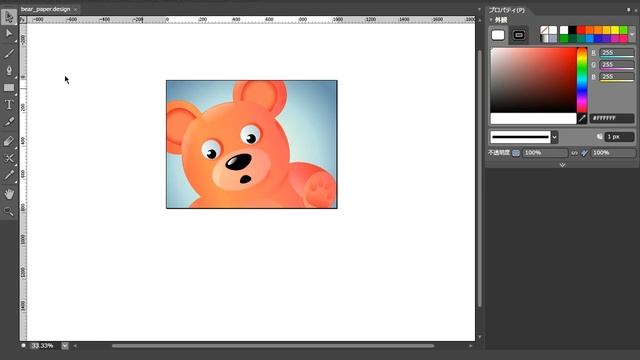Select the Pan hand tool
The height and width of the screenshot is (360, 640).
(9, 193)
